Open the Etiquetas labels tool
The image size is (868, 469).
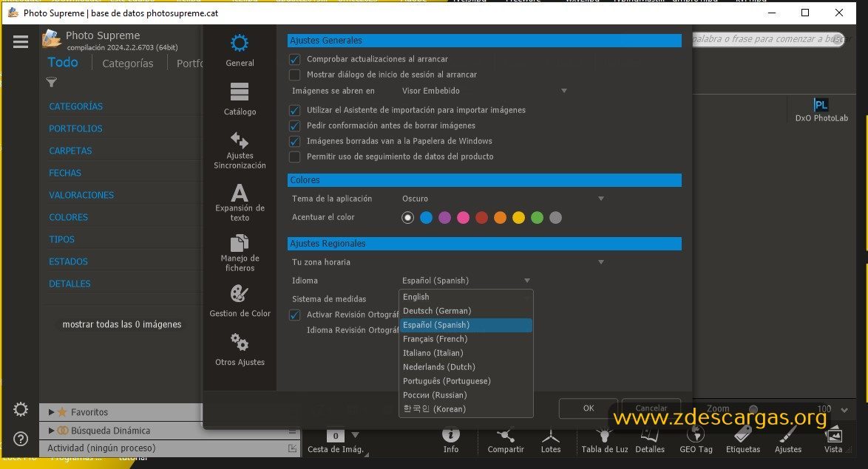click(743, 441)
